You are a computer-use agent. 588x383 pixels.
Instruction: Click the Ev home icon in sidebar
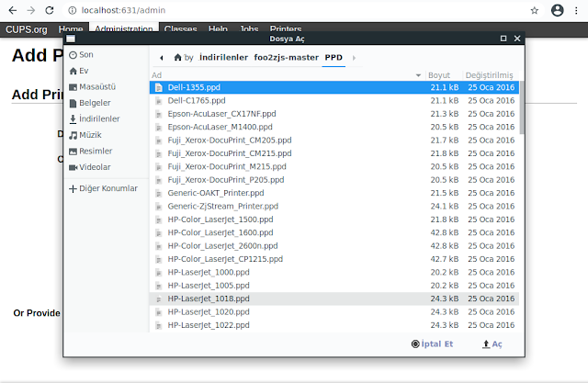point(73,72)
